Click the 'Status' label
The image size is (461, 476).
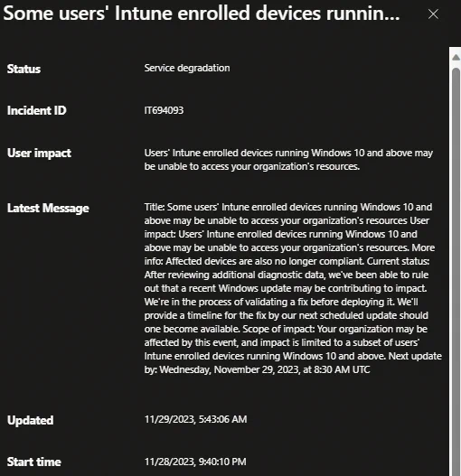(24, 69)
